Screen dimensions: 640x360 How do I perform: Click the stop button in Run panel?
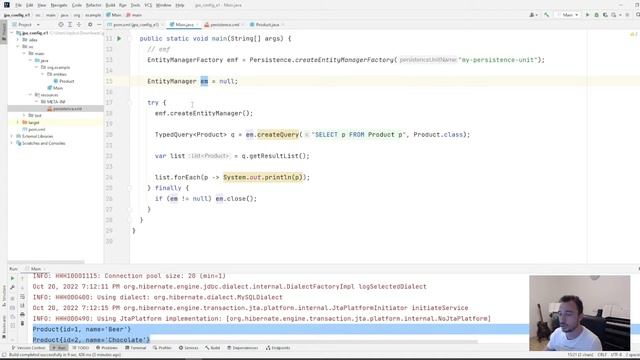pyautogui.click(x=12, y=298)
